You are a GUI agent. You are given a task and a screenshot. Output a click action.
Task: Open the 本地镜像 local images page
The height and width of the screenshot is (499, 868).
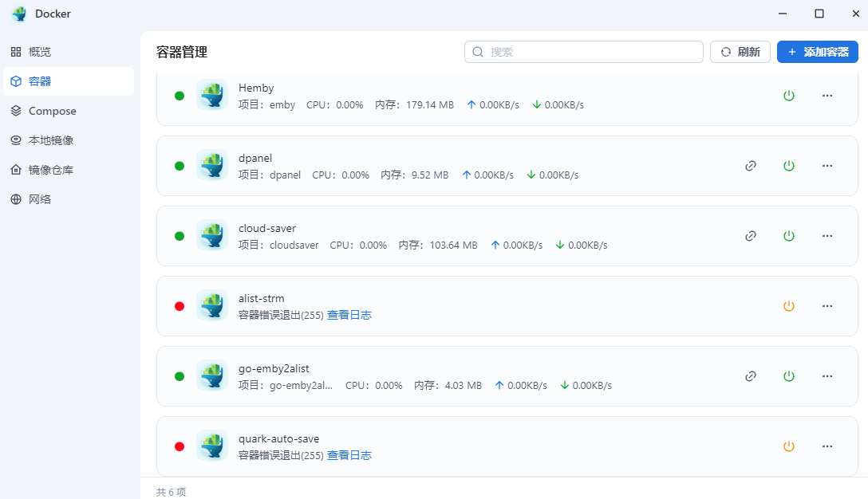69,140
